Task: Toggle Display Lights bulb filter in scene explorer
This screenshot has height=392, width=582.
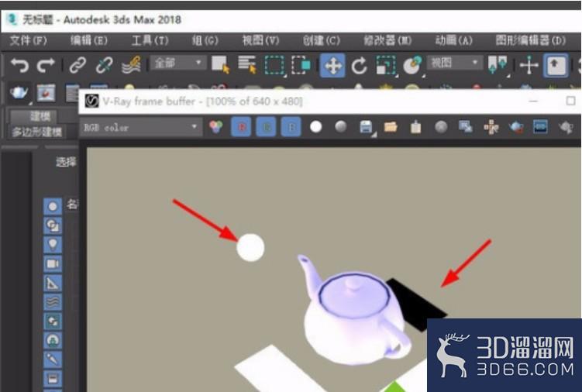Action: [53, 245]
